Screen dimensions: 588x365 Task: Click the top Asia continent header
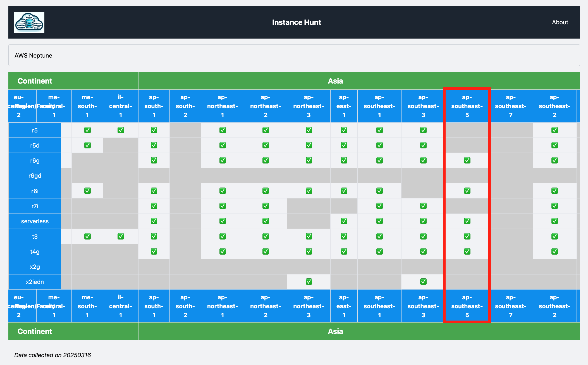(335, 81)
